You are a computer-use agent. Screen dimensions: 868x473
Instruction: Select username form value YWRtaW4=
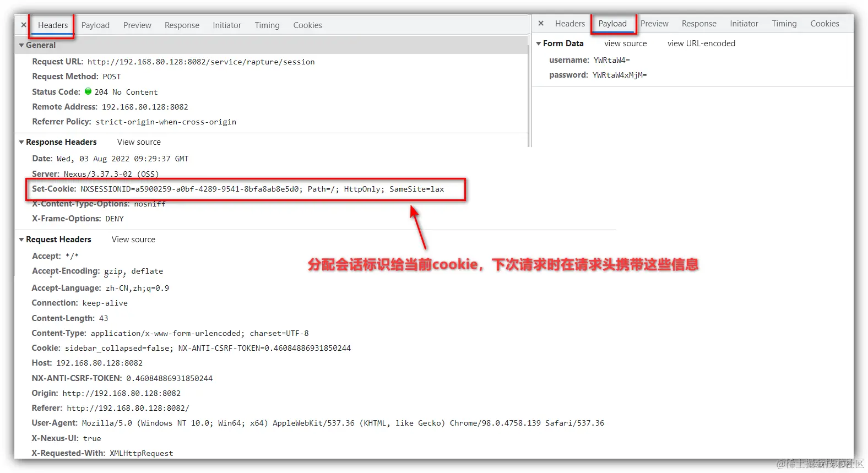[x=612, y=60]
